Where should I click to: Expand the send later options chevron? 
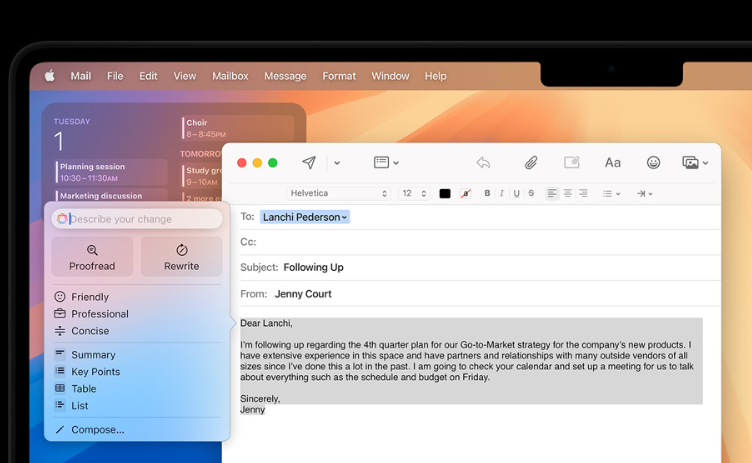tap(337, 163)
